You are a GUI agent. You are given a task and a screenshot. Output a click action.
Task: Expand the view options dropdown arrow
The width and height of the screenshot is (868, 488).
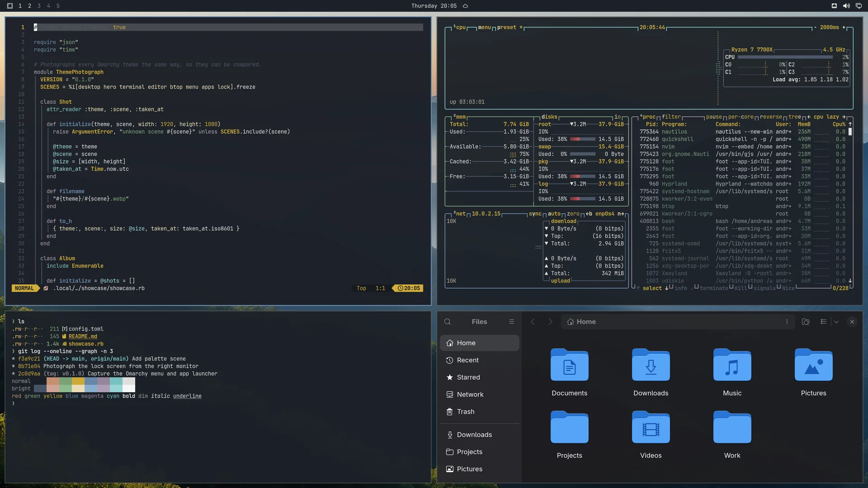coord(836,322)
